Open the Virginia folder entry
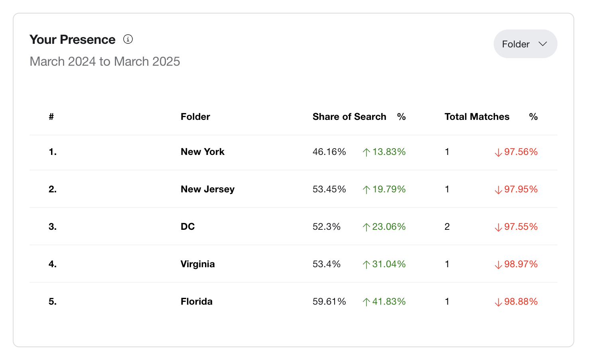The height and width of the screenshot is (364, 591). (x=198, y=264)
